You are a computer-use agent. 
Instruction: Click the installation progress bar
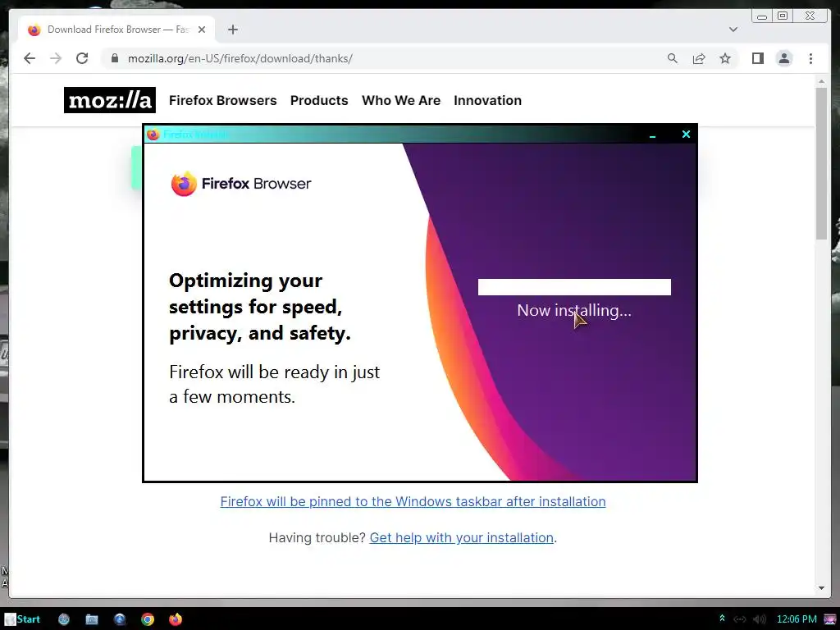click(x=574, y=287)
